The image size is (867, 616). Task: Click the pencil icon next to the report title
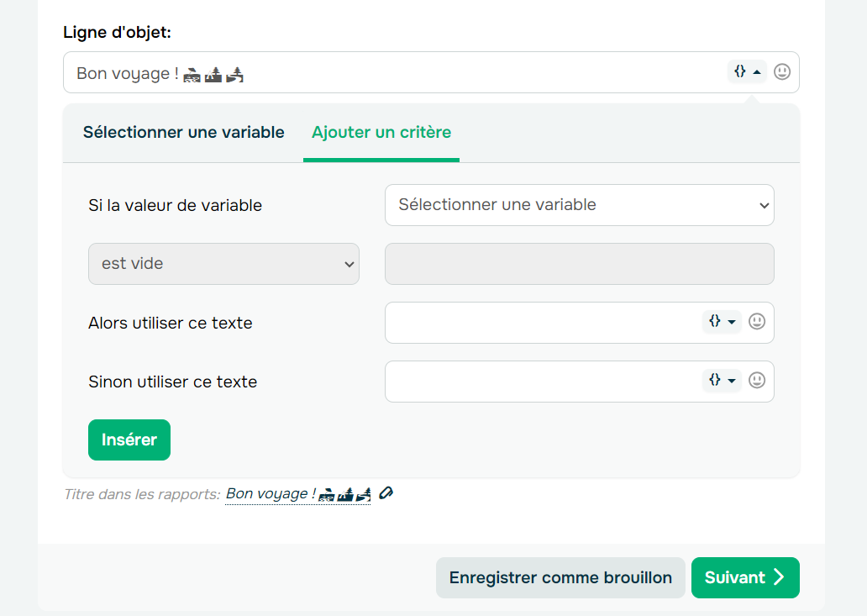pyautogui.click(x=386, y=493)
